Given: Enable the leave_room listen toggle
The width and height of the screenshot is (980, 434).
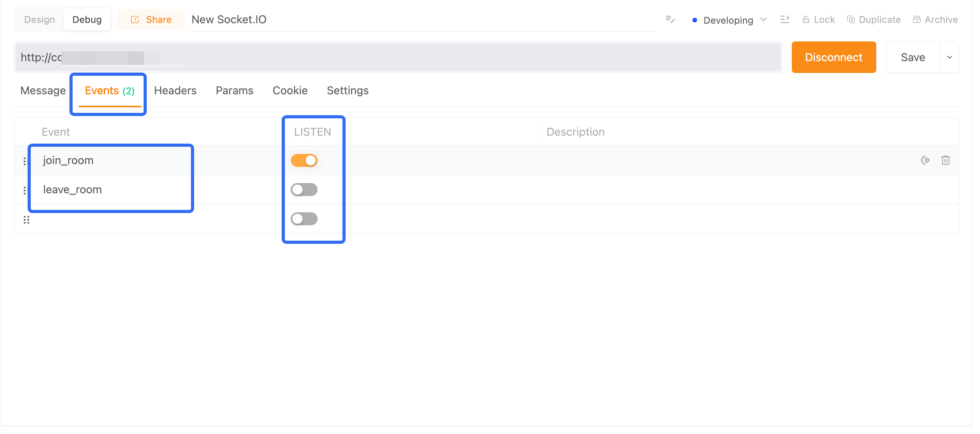Looking at the screenshot, I should coord(304,189).
